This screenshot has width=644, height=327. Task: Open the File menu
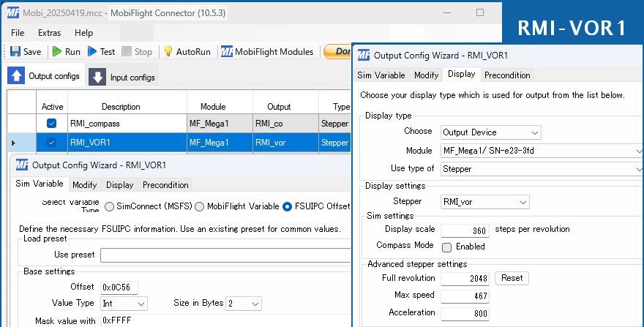point(18,33)
